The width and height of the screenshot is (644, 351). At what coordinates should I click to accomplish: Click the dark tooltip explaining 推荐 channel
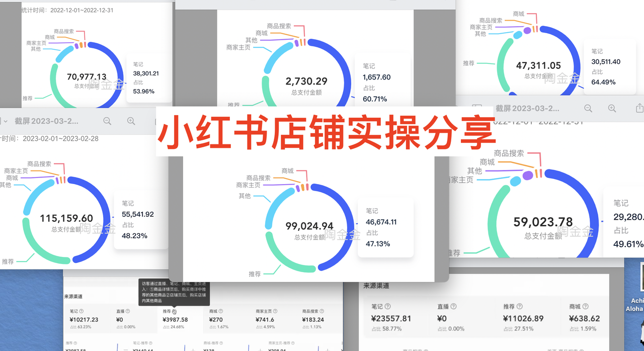(x=174, y=292)
